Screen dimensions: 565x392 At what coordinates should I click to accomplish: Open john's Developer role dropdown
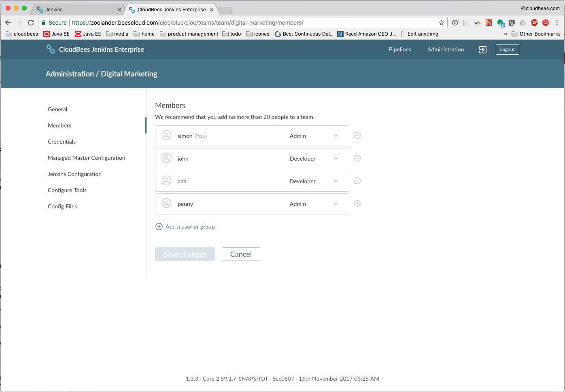point(314,159)
